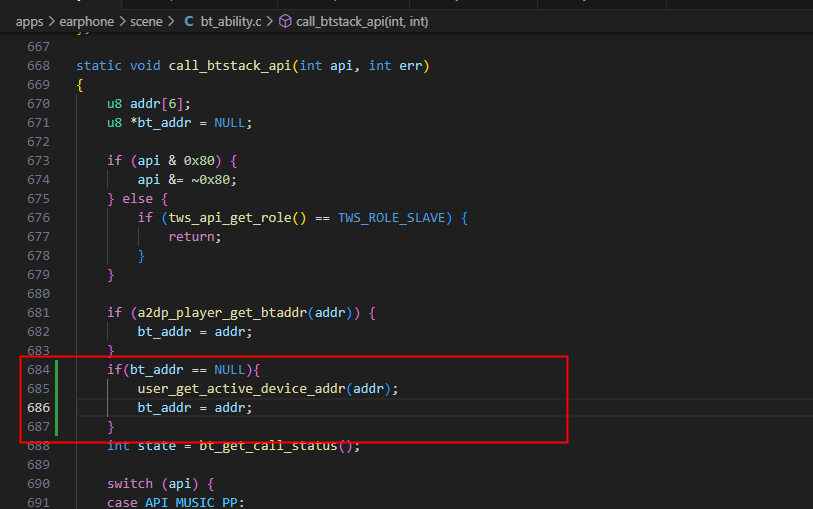Screen dimensions: 813x509
Task: Click 'api &= ~0x80;' statement
Action: click(187, 180)
